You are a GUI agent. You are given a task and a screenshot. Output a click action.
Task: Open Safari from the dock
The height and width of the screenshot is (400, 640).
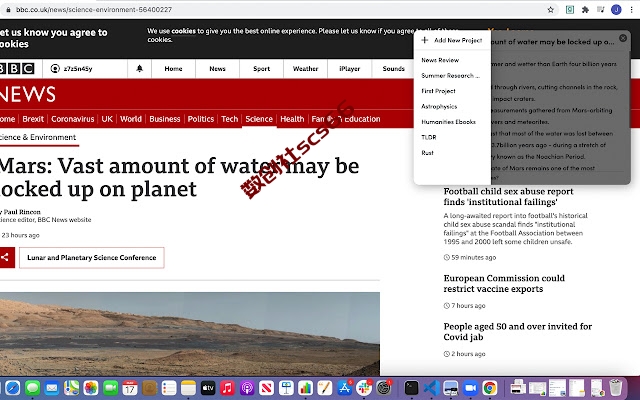tap(13, 388)
